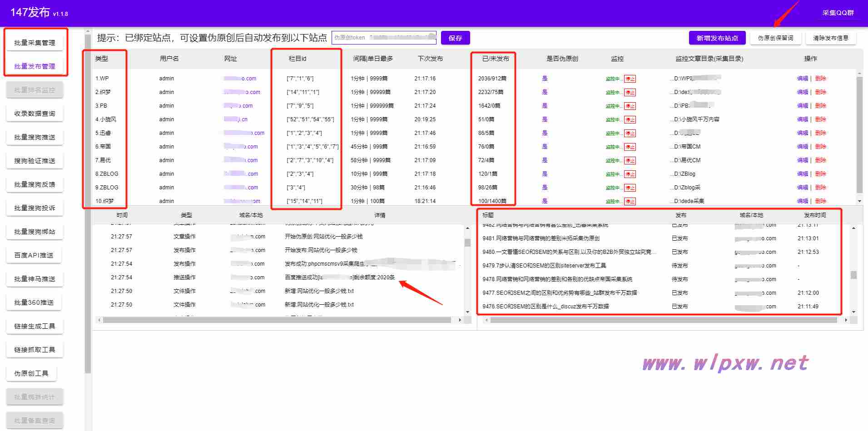
Task: Click 伪原创保留词 button
Action: pos(775,38)
